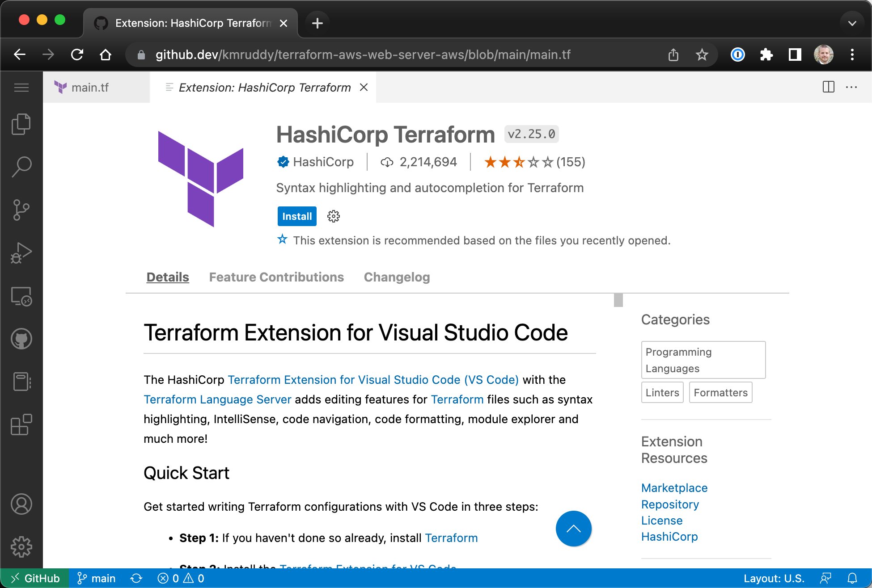Click the branch sync icon next to main
This screenshot has width=872, height=588.
coord(136,578)
